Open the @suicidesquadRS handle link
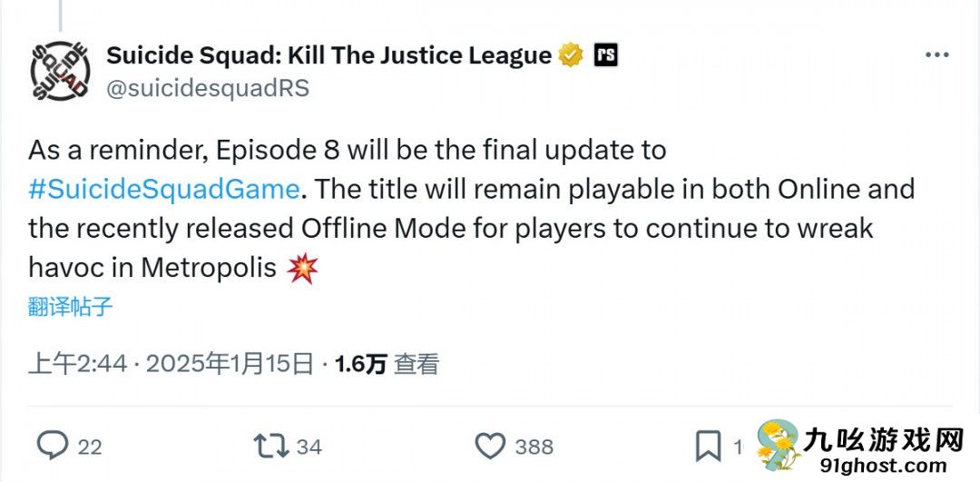 point(208,88)
